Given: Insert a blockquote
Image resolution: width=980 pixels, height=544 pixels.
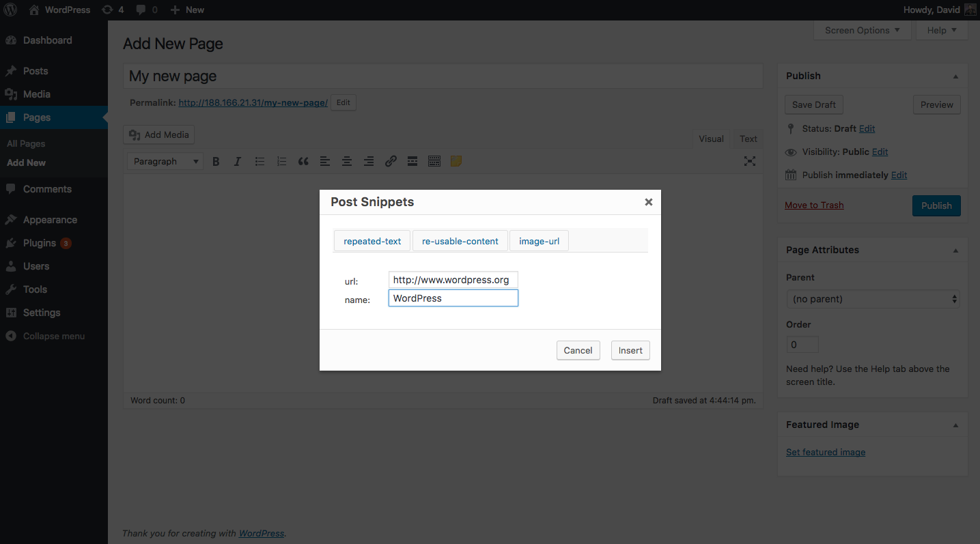Looking at the screenshot, I should pos(303,161).
